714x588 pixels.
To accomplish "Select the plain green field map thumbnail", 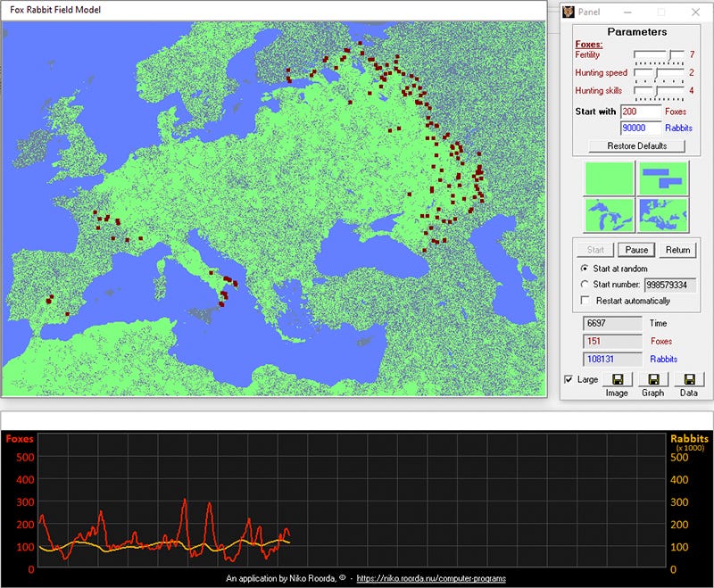I will 609,178.
